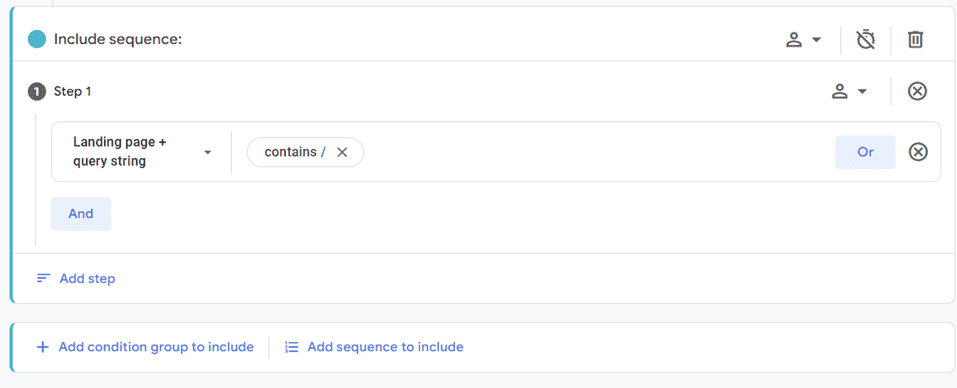Click the user scope icon in sequence header
The image size is (957, 388).
[793, 40]
